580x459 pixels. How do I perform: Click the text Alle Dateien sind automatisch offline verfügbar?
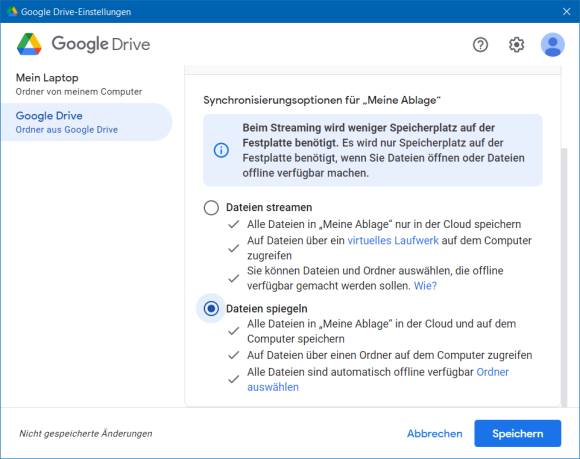tap(360, 372)
